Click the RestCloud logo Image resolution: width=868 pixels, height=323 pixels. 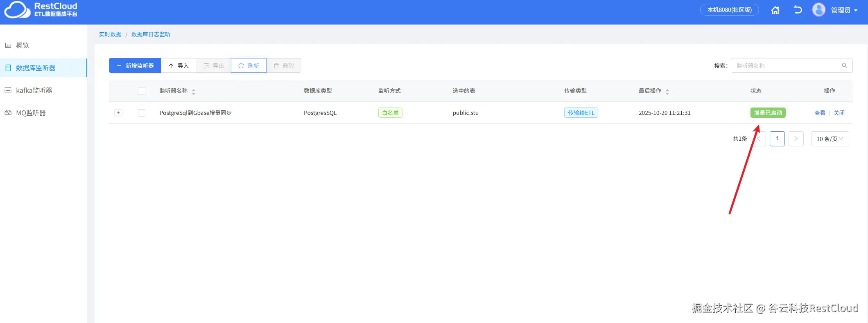click(41, 10)
